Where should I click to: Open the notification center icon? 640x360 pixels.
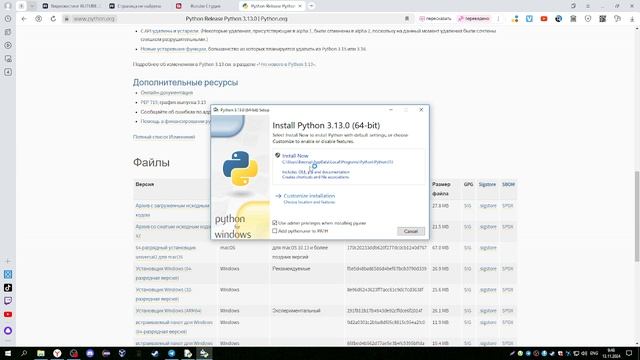point(629,353)
